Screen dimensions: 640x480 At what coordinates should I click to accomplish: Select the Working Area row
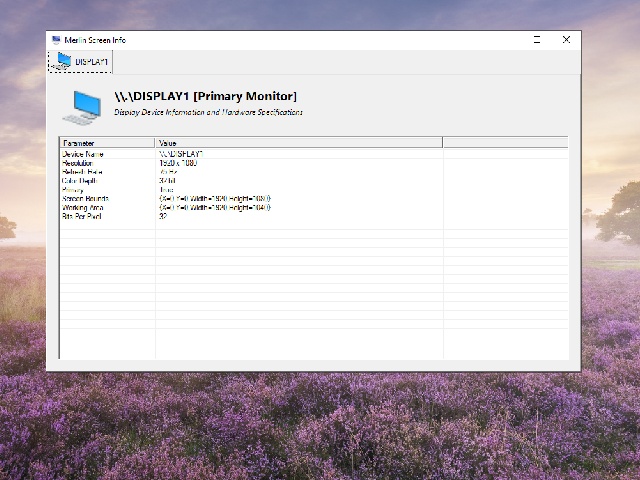pos(313,208)
